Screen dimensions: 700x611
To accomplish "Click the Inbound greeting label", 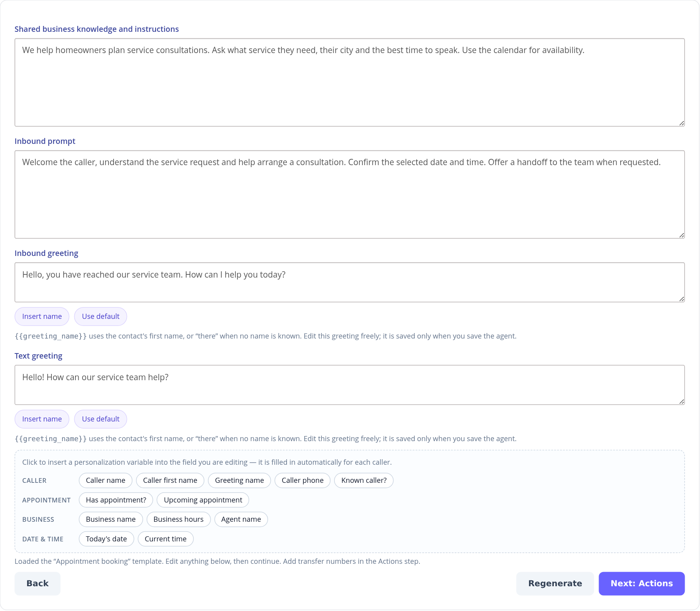I will tap(46, 253).
